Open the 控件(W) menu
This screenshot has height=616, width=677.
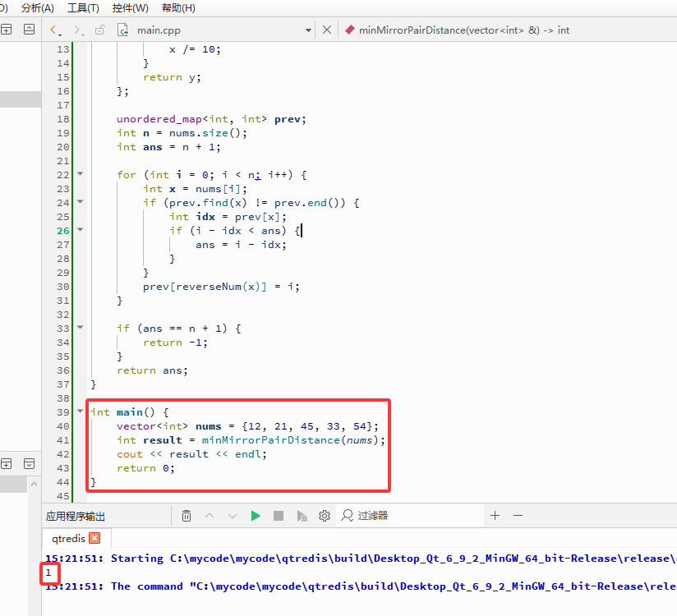[130, 7]
